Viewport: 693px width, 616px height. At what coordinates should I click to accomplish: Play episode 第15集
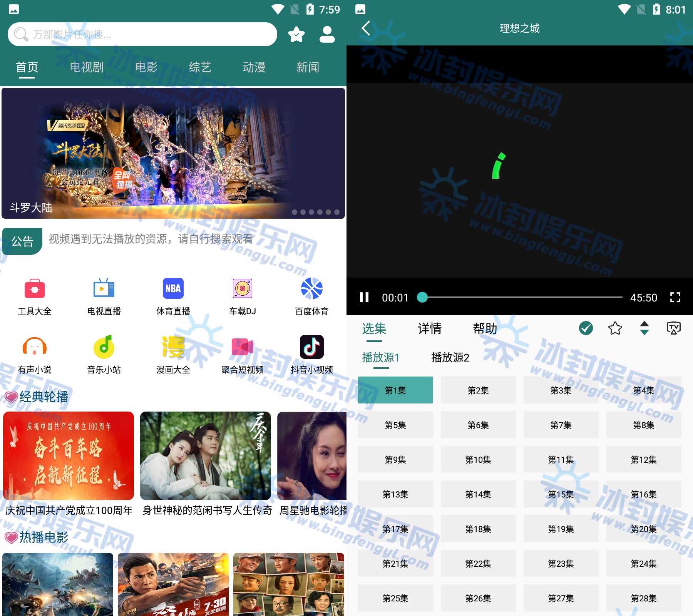[x=561, y=494]
